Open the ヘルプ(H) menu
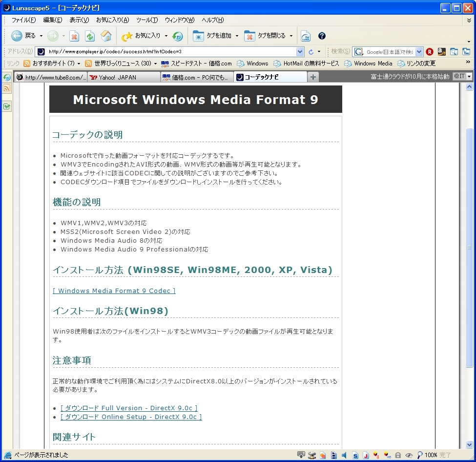The width and height of the screenshot is (476, 462). [x=213, y=20]
